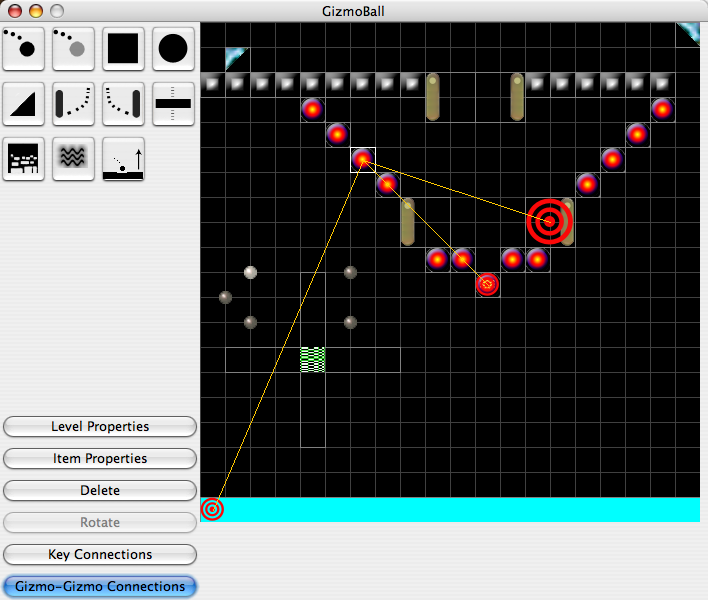
Task: Open Item Properties
Action: click(x=100, y=459)
